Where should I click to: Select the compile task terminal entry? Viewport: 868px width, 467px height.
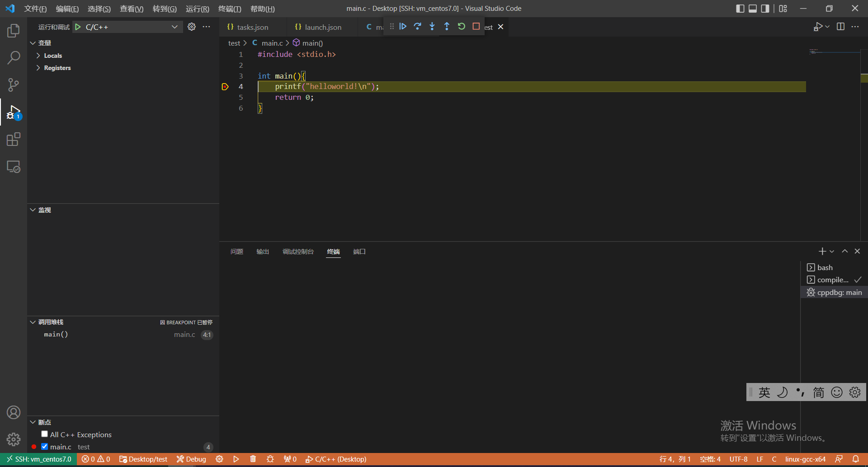pos(834,280)
